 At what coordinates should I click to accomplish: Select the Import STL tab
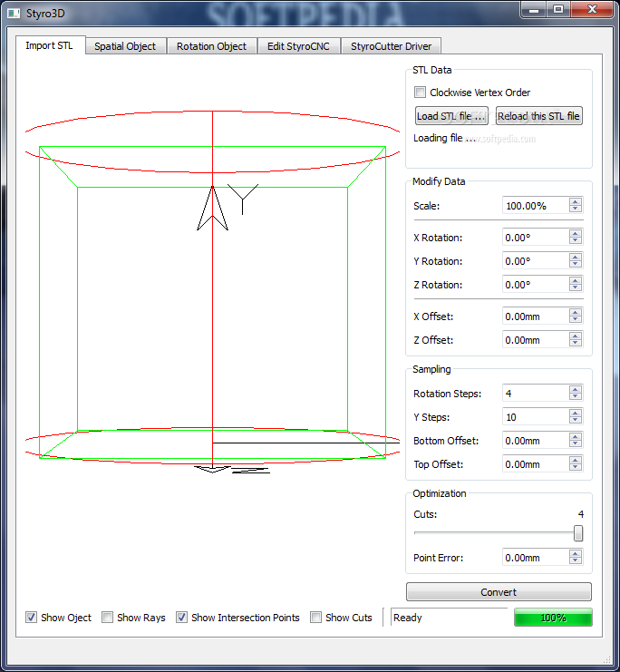tap(50, 45)
